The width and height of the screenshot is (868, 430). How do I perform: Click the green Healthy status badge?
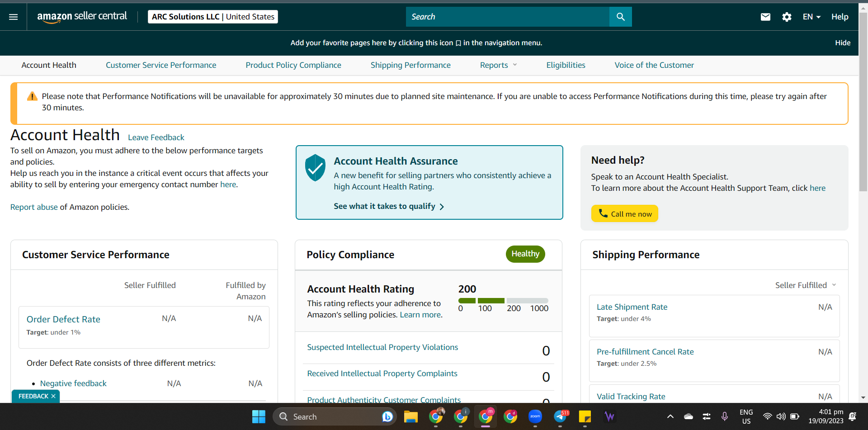525,254
